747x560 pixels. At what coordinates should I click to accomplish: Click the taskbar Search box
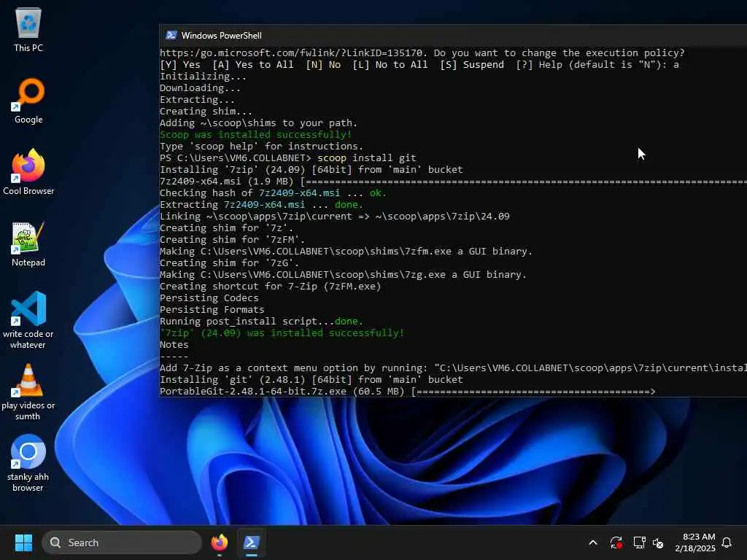click(x=122, y=542)
